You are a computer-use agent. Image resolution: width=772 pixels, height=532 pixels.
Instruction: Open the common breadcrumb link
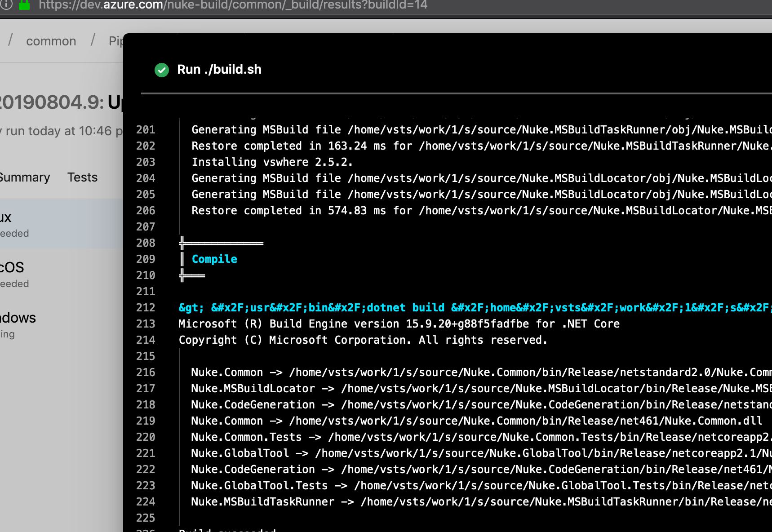click(x=51, y=41)
